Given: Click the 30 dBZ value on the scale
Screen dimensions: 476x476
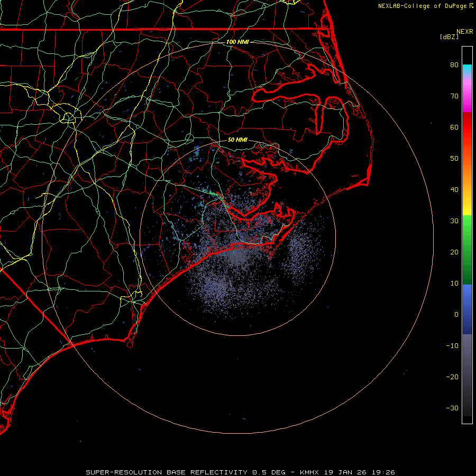Looking at the screenshot, I should tap(454, 221).
